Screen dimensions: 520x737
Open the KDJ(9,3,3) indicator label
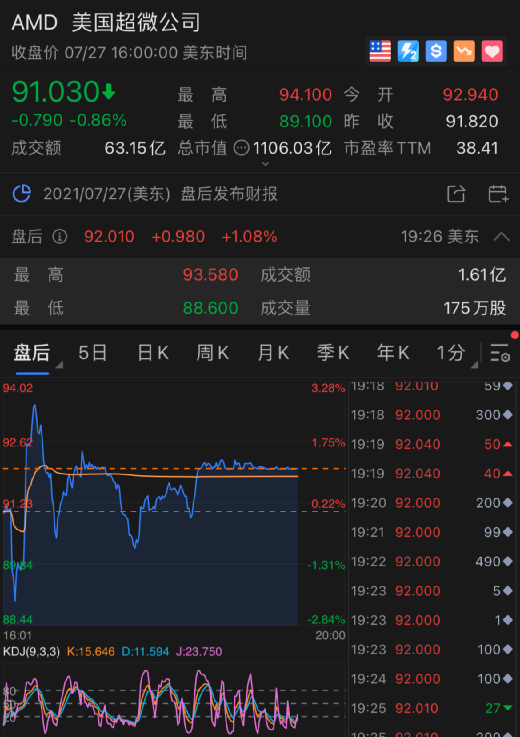point(32,651)
